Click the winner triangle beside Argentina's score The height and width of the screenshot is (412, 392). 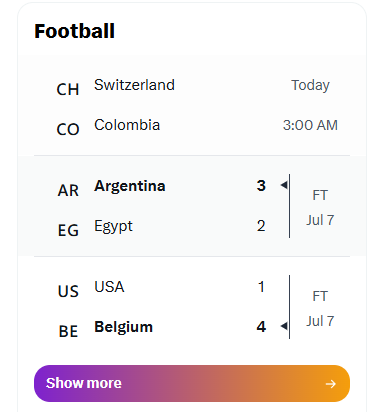pos(284,185)
